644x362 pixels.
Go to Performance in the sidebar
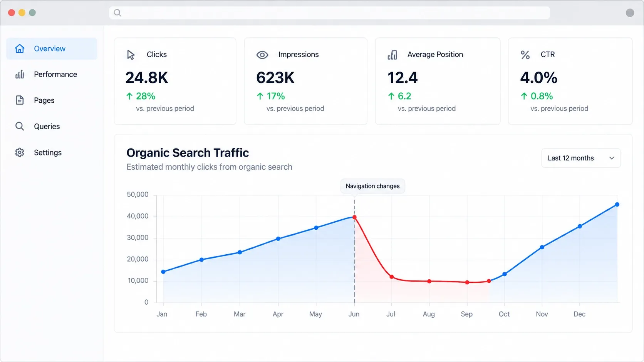pos(52,74)
